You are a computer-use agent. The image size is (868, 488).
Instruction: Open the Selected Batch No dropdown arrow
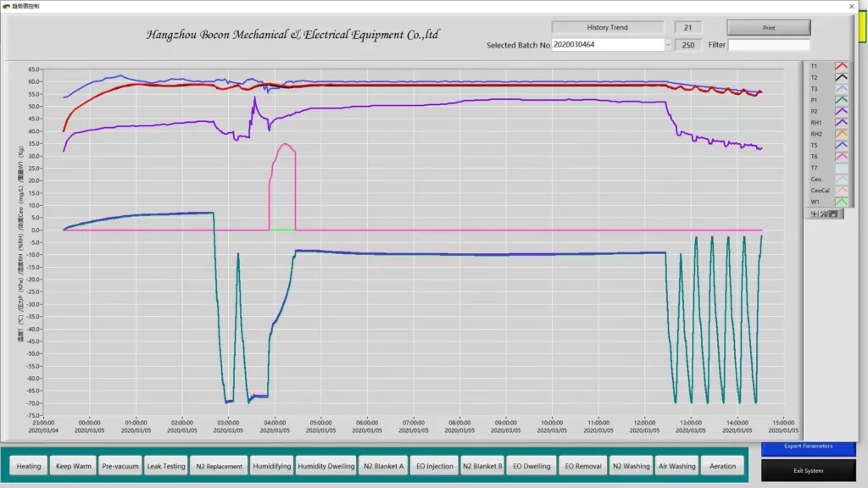tap(667, 45)
